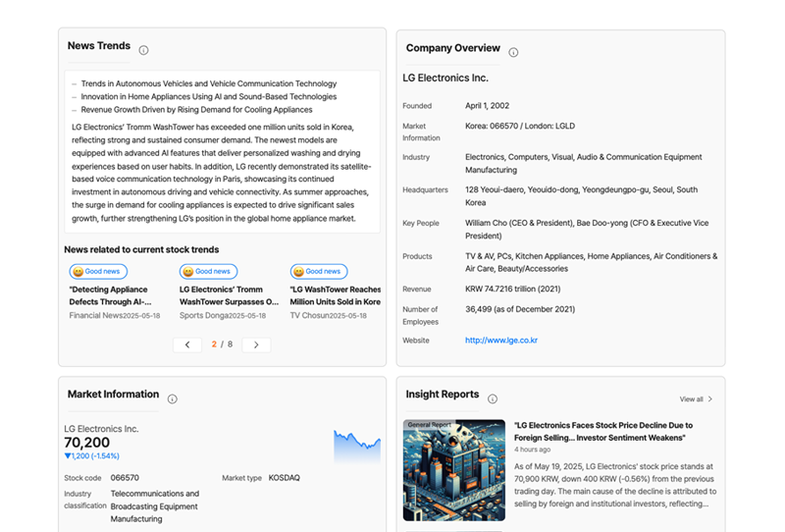Open the Tromm WashTower Surpasses news article
785x532 pixels.
[x=229, y=295]
